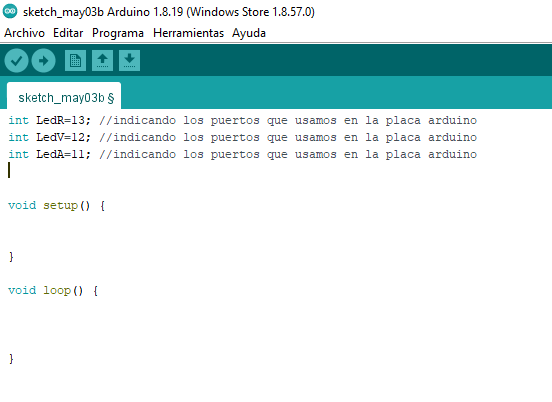Click empty line inside setup function
This screenshot has height=402, width=552.
pos(276,231)
